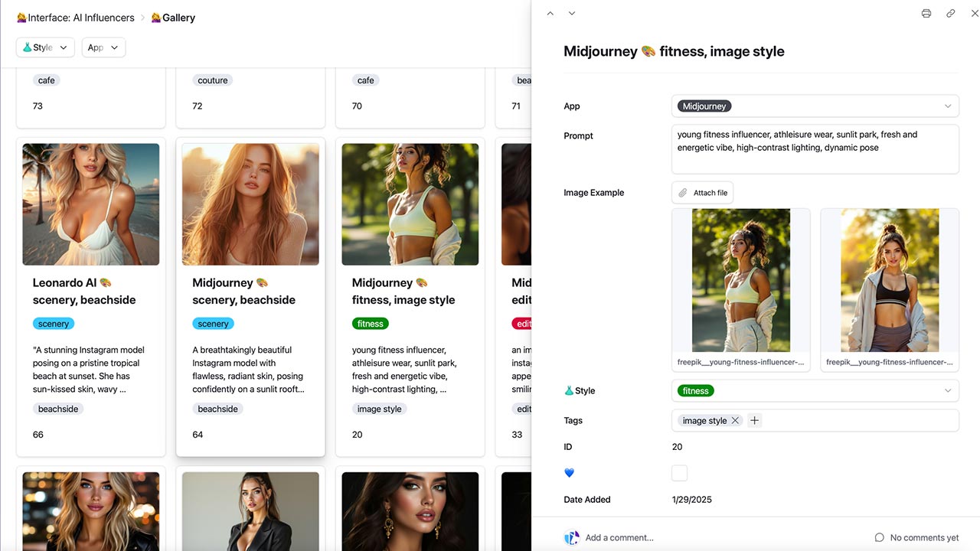
Task: Click the Attach file button
Action: 702,193
